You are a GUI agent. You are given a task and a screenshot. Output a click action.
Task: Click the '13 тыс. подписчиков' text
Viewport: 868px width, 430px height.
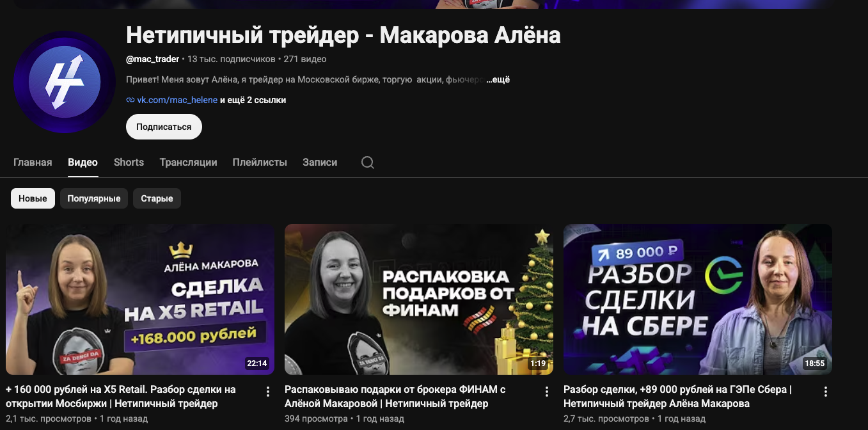point(231,59)
